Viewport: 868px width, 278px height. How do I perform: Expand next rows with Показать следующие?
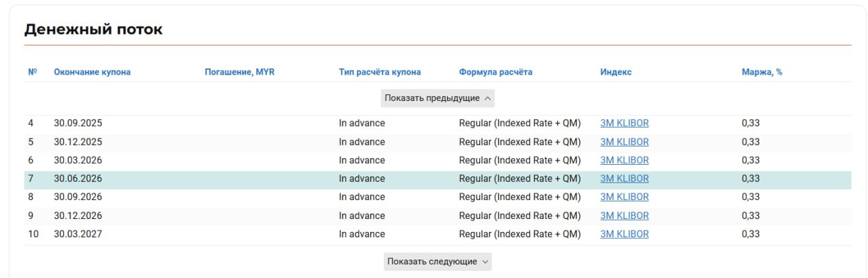437,262
